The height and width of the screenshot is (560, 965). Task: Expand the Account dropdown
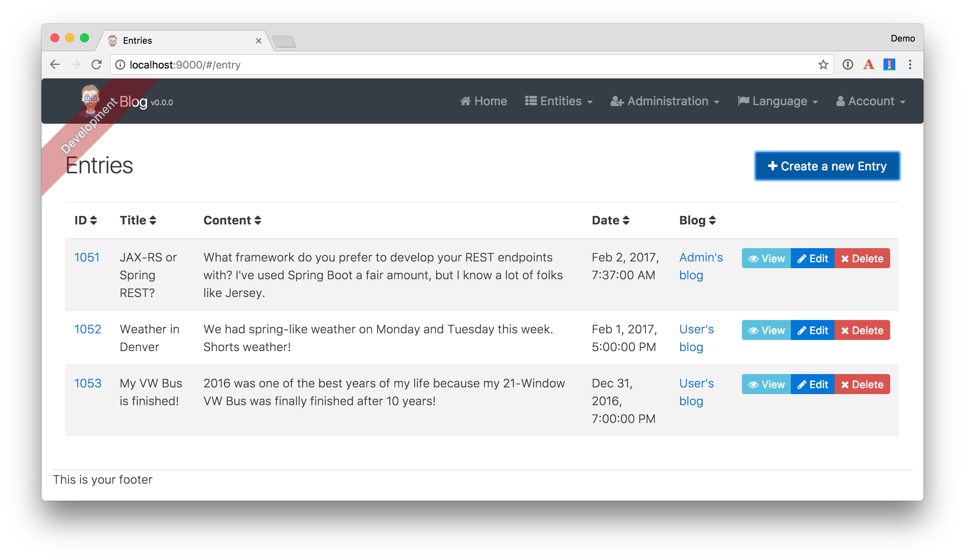click(x=871, y=101)
